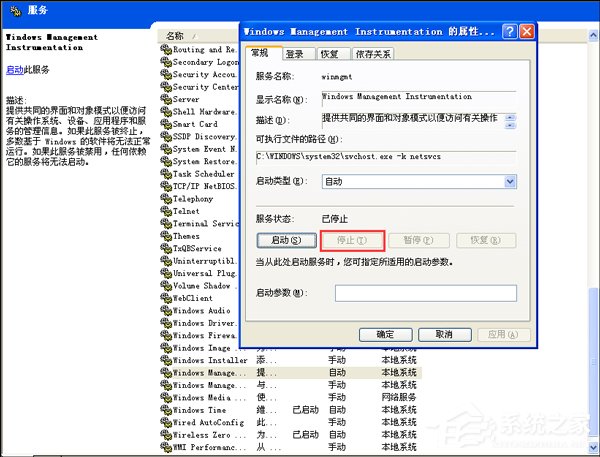Click the Secondary Logon service icon

[x=166, y=62]
